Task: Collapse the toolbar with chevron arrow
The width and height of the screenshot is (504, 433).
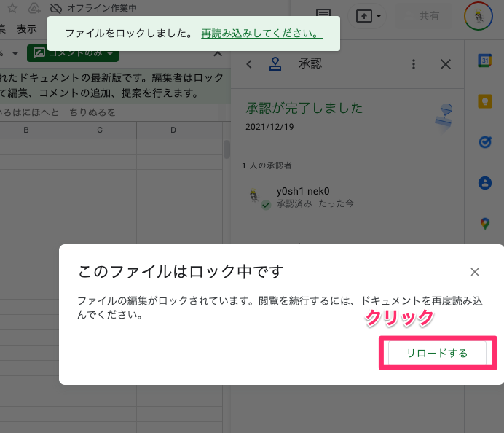Action: tap(218, 53)
